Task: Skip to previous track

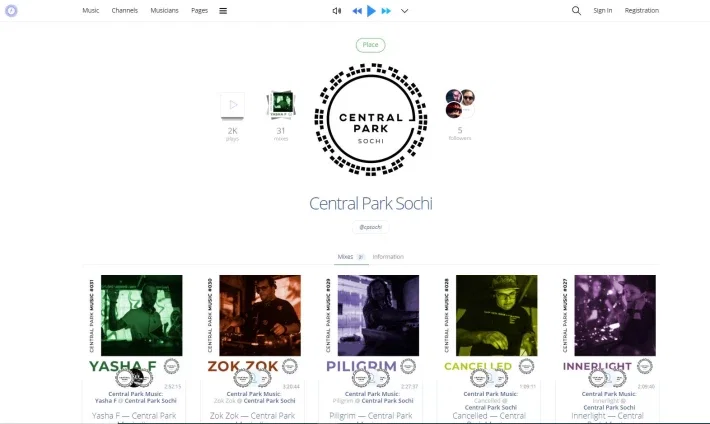Action: pyautogui.click(x=357, y=11)
